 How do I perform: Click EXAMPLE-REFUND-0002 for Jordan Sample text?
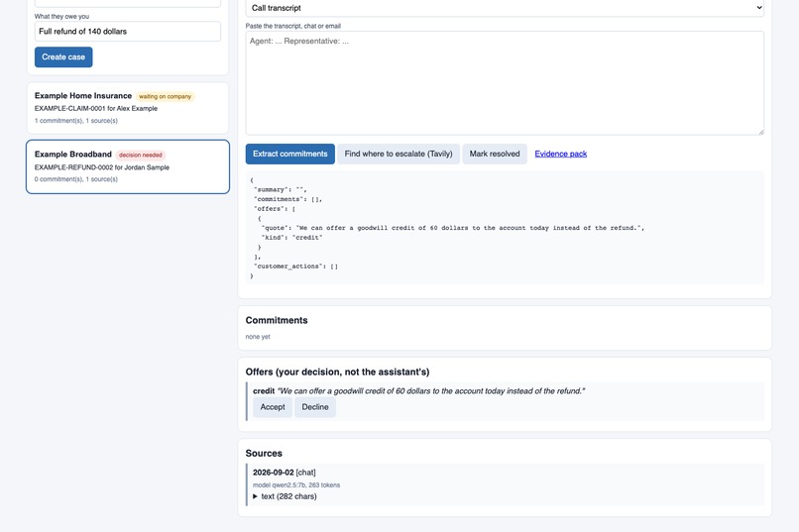(102, 167)
